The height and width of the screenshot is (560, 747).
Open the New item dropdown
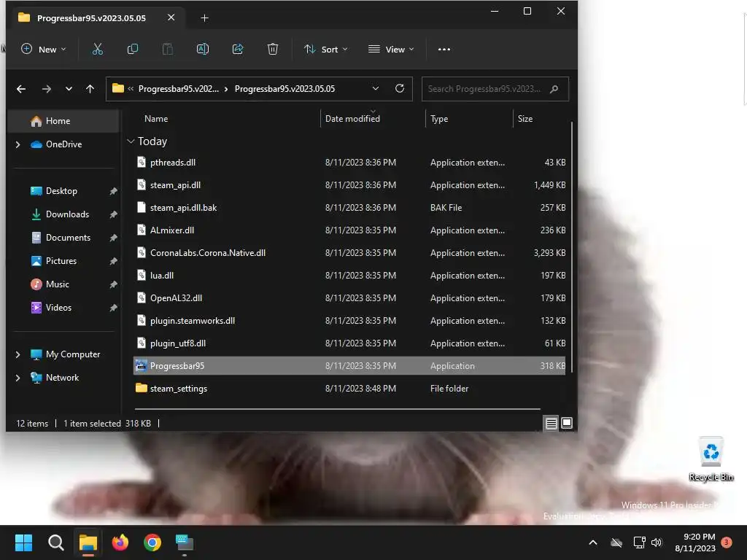point(43,49)
